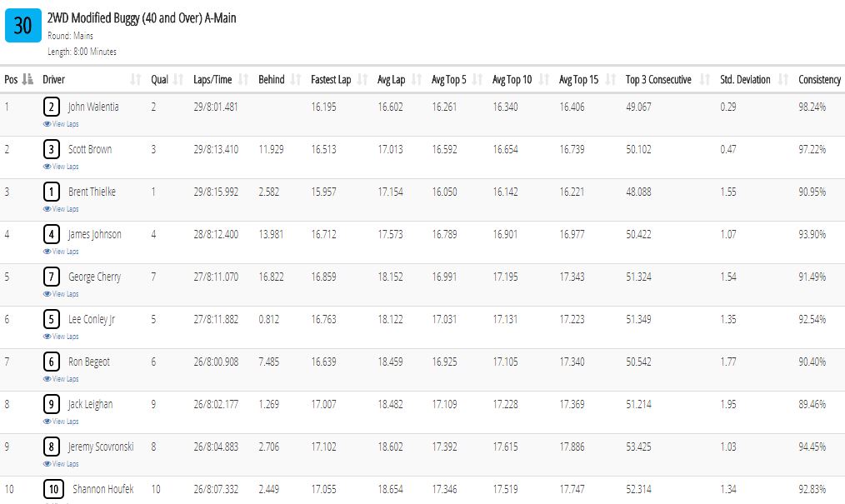
Task: Open View Laps for Scott Brown
Action: tap(61, 167)
